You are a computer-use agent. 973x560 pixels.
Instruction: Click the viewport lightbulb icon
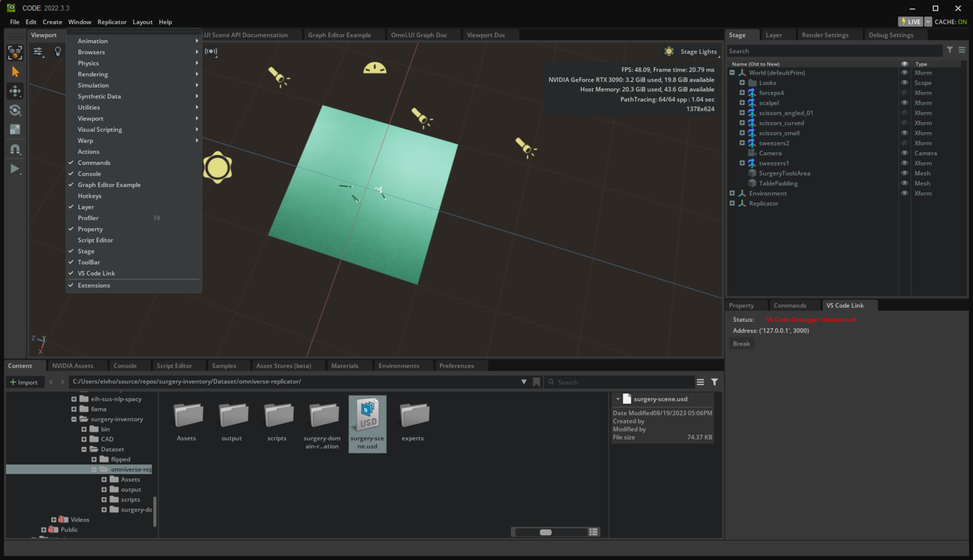point(58,52)
